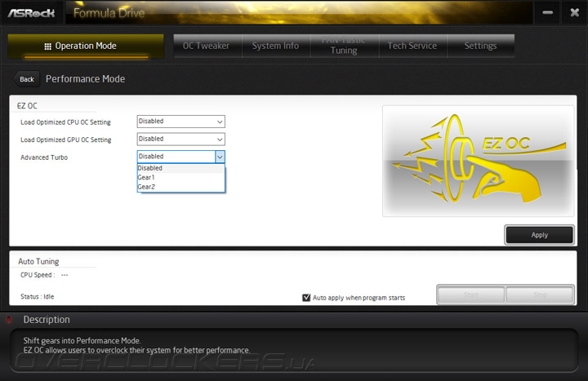Click the Status : Idle text

tap(37, 296)
